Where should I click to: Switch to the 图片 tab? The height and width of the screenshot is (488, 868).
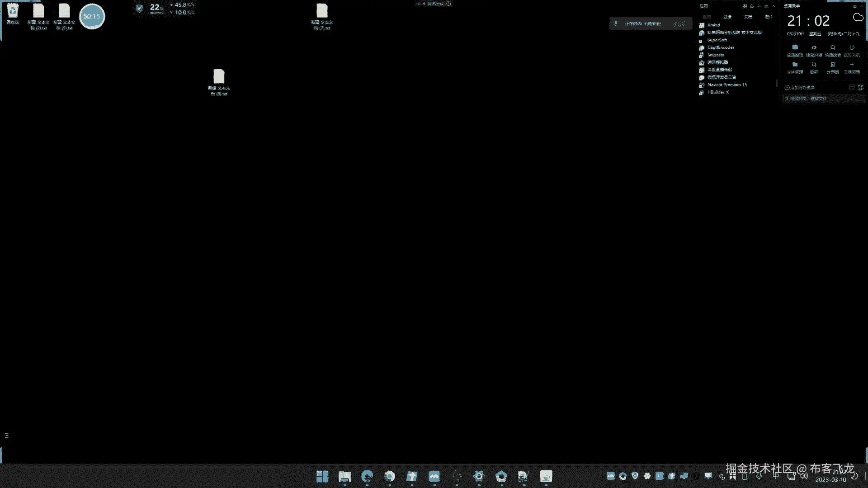coord(769,17)
